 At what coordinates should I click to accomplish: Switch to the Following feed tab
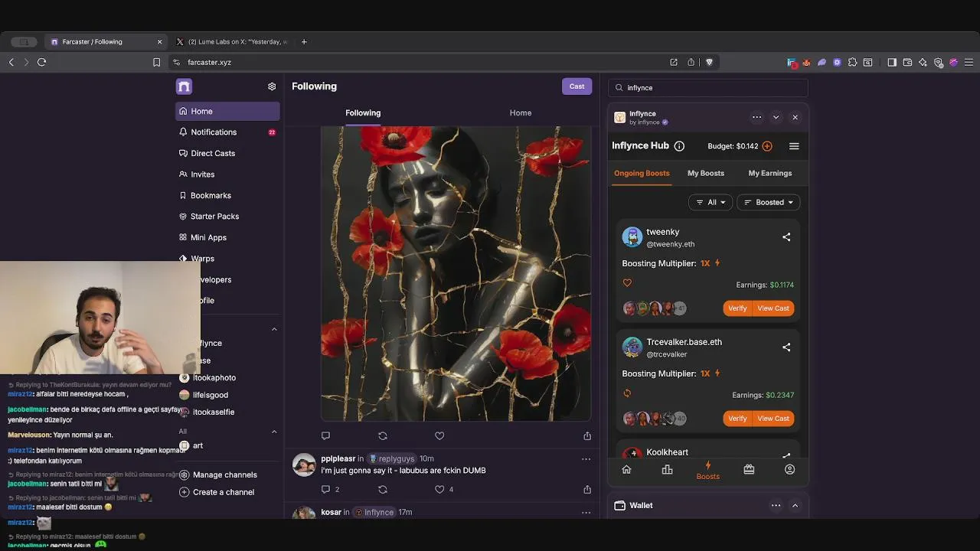tap(363, 112)
